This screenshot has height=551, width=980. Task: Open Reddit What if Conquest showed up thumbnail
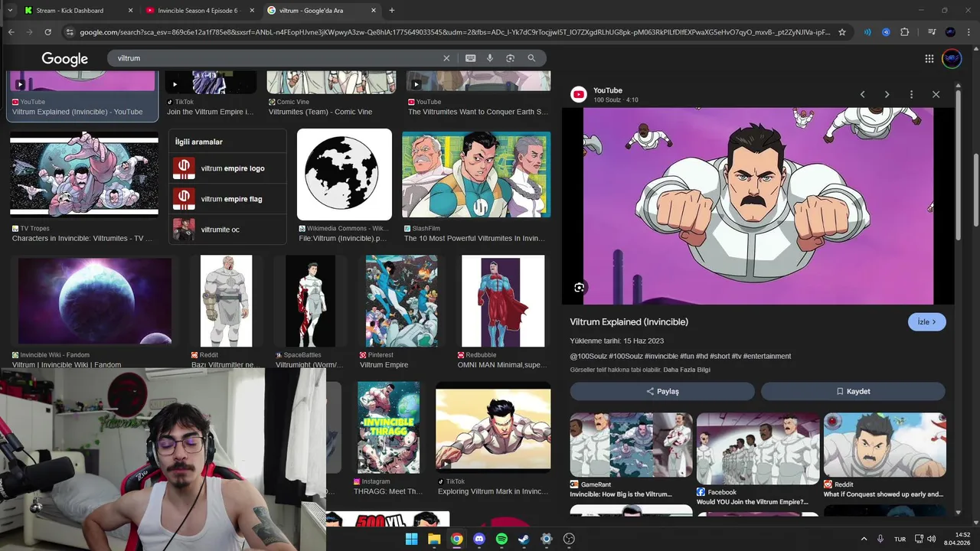pos(885,445)
